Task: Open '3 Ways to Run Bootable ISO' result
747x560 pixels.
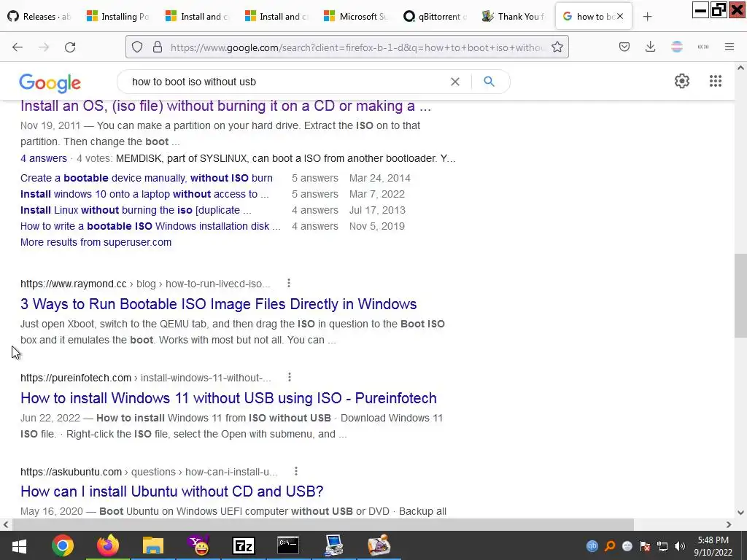Action: click(219, 304)
